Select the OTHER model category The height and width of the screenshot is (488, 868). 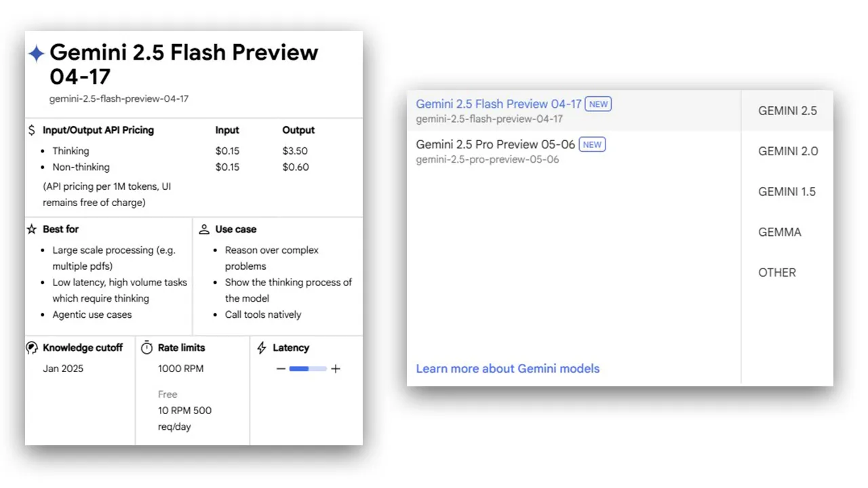tap(787, 272)
